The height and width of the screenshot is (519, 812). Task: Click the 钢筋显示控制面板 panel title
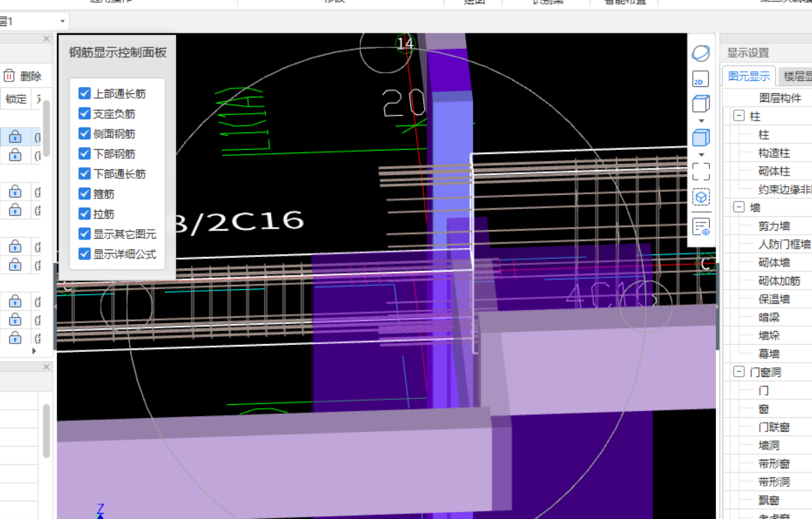point(118,52)
